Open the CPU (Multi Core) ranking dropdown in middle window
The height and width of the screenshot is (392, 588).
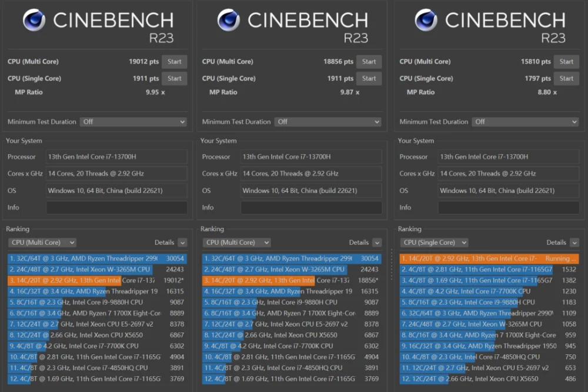point(236,242)
